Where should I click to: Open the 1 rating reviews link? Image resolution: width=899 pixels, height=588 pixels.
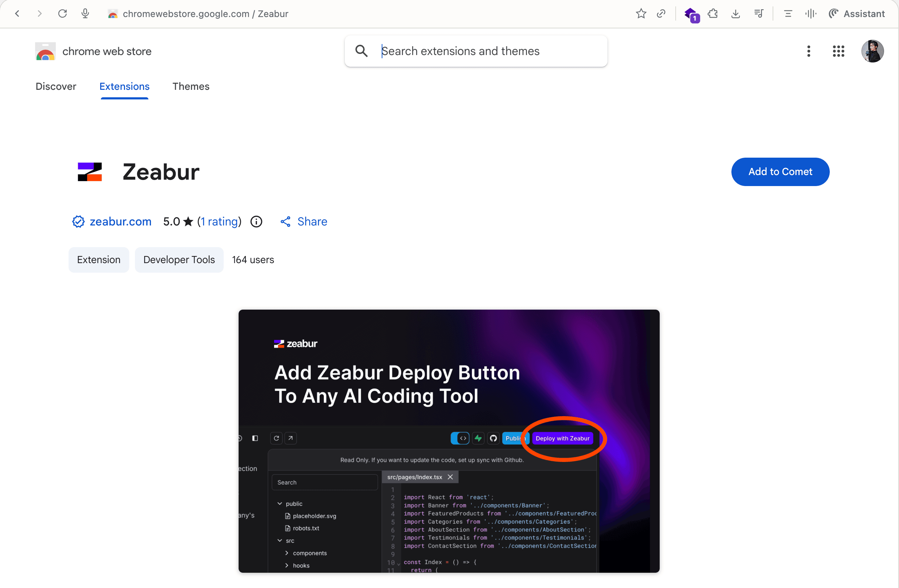pos(219,222)
